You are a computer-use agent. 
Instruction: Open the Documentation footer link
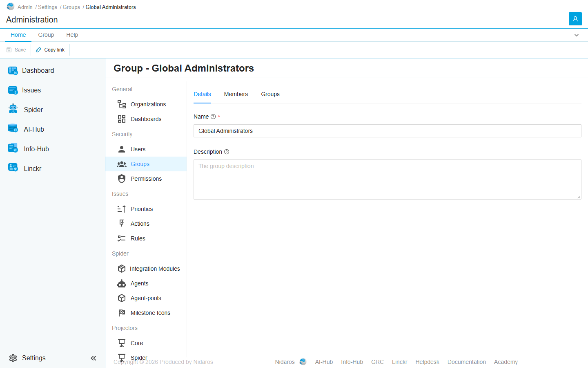pyautogui.click(x=467, y=362)
